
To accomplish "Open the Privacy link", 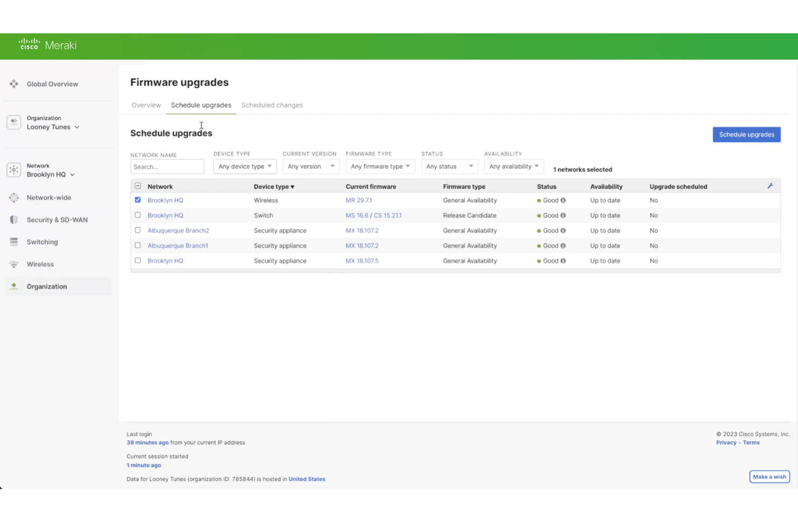I will click(726, 443).
